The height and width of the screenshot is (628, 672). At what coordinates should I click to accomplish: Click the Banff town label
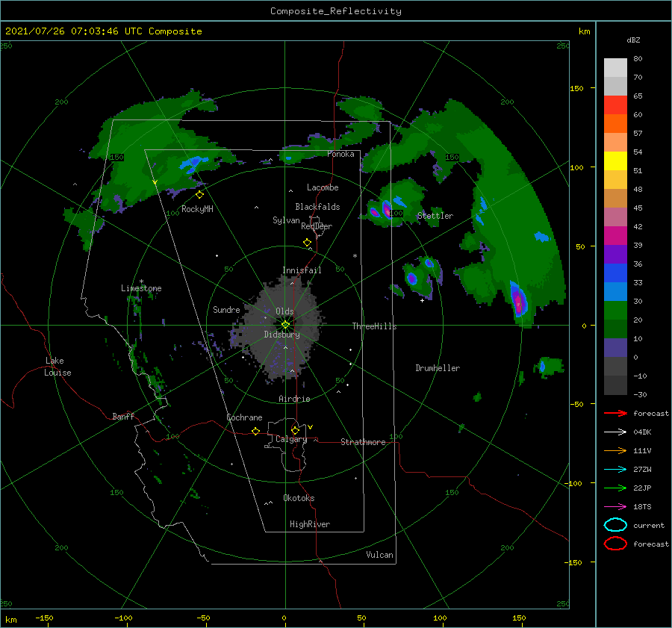(123, 416)
